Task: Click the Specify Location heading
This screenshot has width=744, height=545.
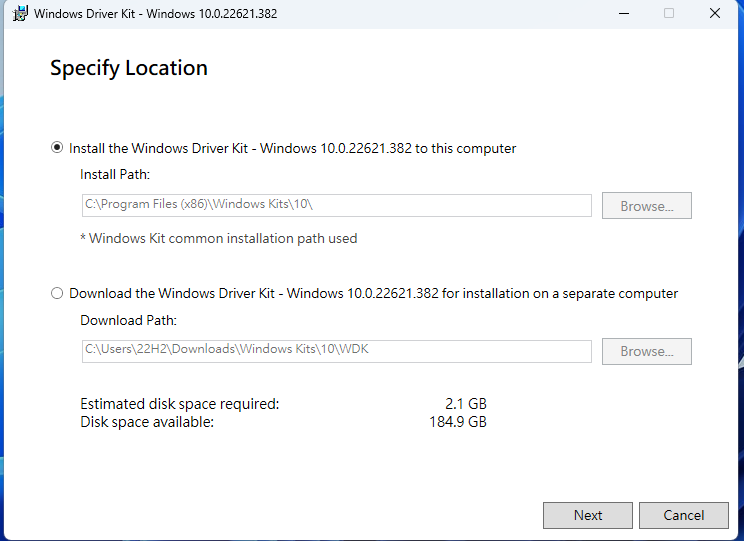Action: (x=129, y=68)
